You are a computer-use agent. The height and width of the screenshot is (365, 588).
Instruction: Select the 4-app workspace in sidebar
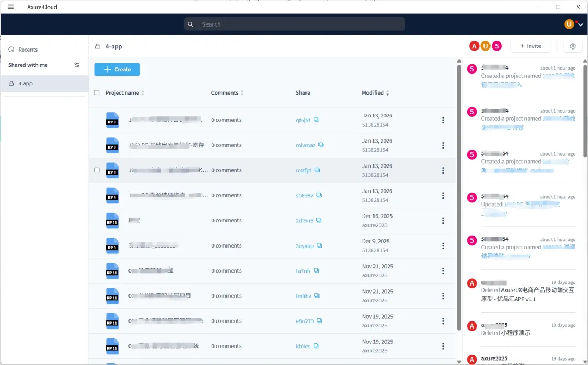pos(45,84)
